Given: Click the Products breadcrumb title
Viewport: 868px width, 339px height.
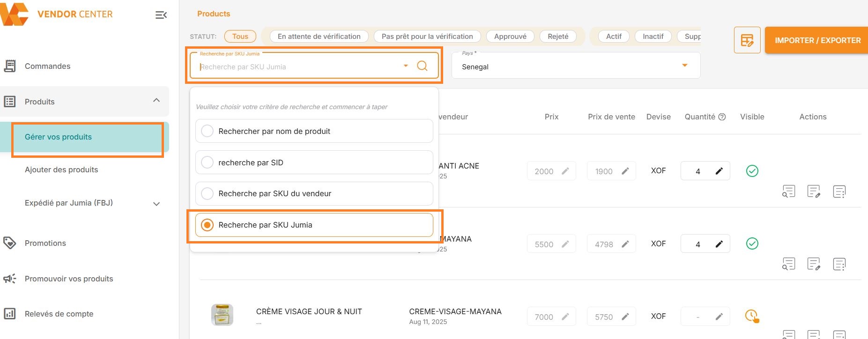Looking at the screenshot, I should point(214,14).
